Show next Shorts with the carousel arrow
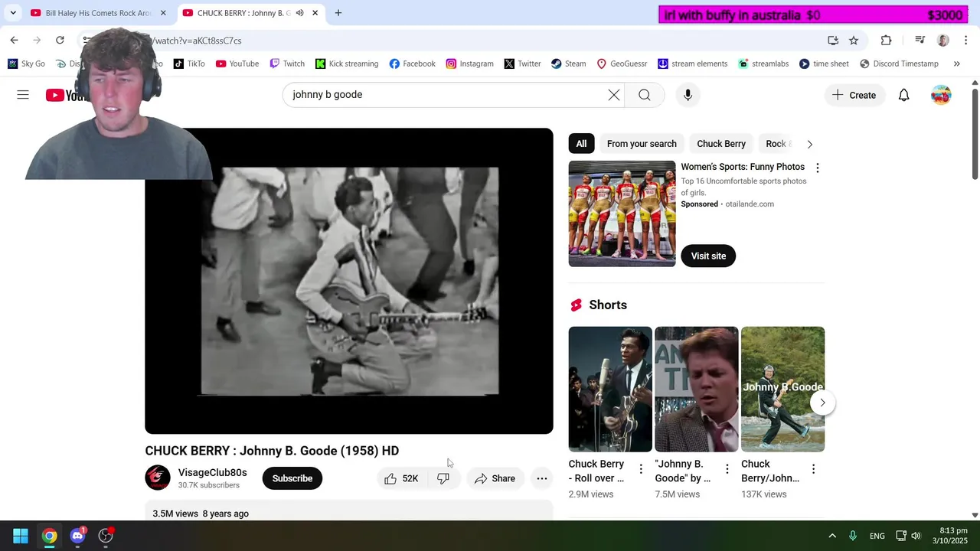 pyautogui.click(x=822, y=403)
